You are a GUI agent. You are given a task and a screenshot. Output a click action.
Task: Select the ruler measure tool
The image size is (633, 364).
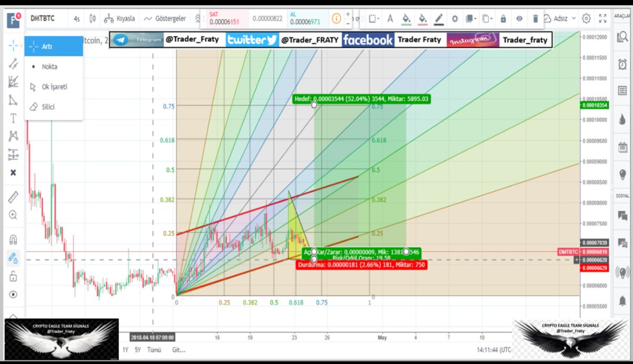[x=13, y=197]
